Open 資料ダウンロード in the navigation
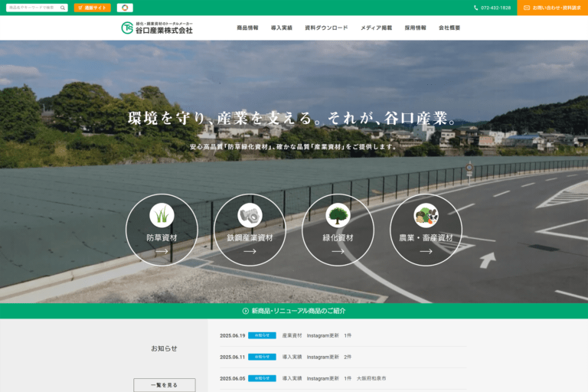The image size is (588, 392). click(x=326, y=28)
